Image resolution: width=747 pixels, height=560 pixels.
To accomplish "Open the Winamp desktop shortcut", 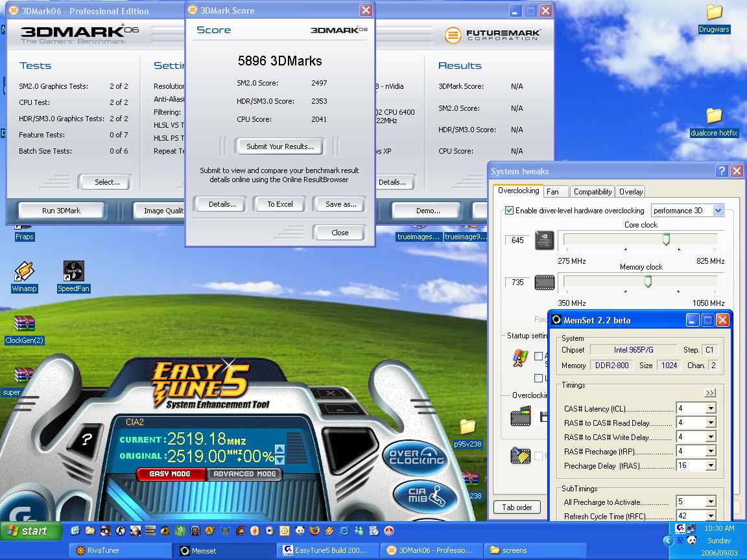I will point(24,272).
